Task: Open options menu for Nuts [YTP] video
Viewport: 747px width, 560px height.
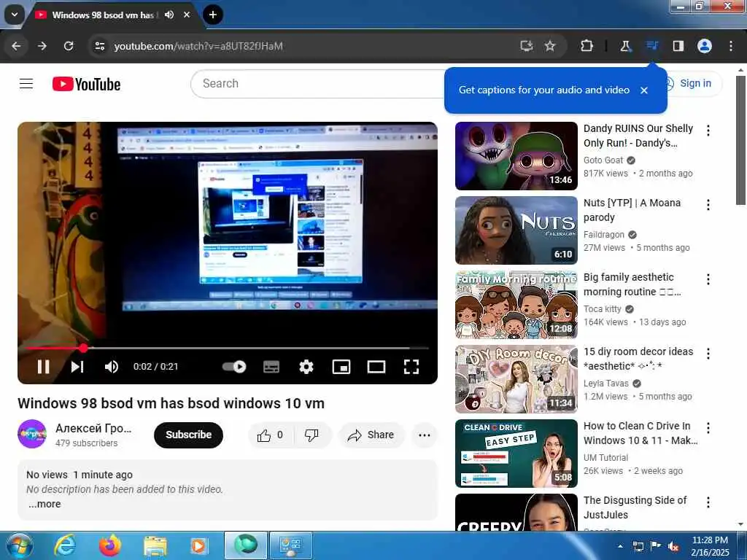Action: pos(708,205)
